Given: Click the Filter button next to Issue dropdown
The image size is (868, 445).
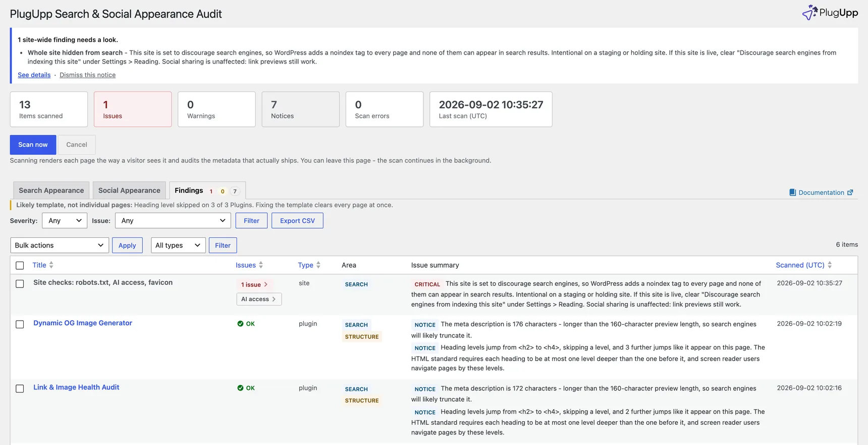Looking at the screenshot, I should [x=251, y=221].
